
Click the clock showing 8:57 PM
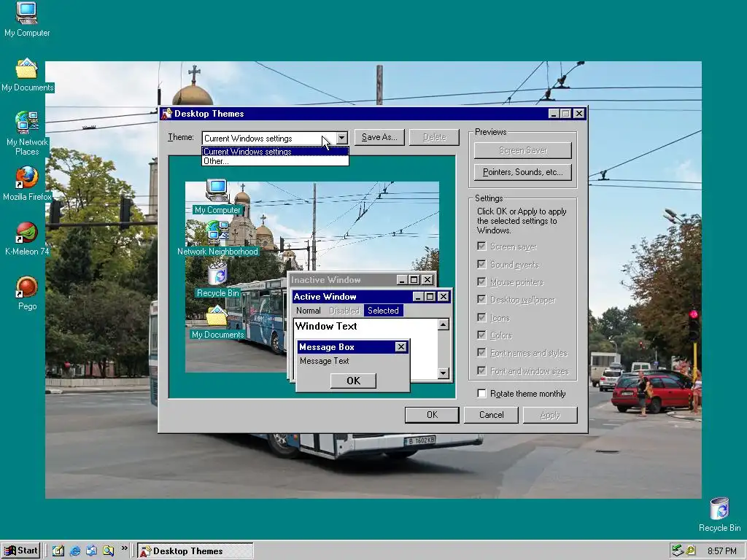click(721, 551)
